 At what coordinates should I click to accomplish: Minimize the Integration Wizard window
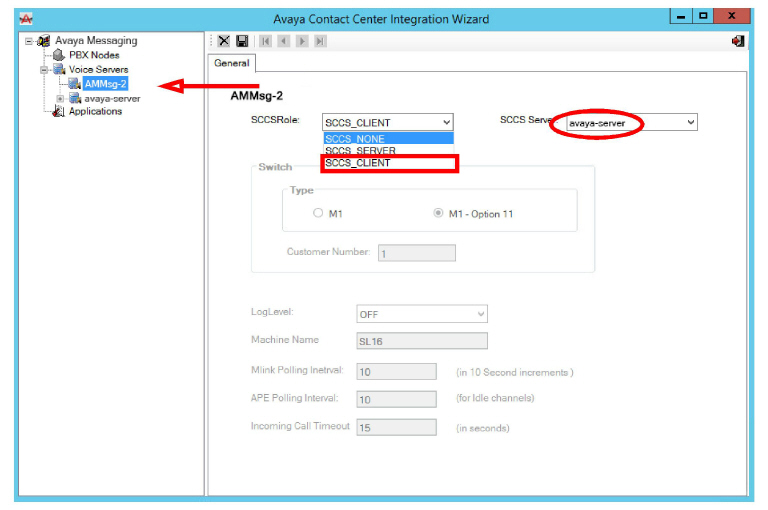[681, 16]
